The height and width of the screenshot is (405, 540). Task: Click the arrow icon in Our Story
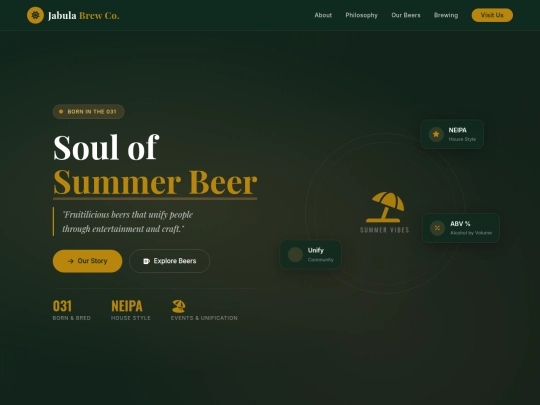(71, 261)
